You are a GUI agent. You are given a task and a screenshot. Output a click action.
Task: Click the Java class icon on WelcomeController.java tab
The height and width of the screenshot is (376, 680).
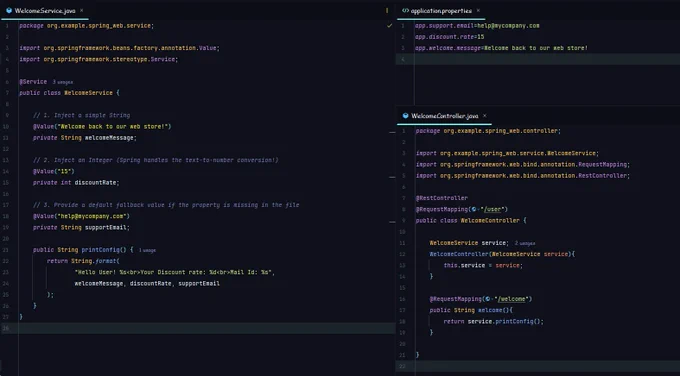click(405, 116)
